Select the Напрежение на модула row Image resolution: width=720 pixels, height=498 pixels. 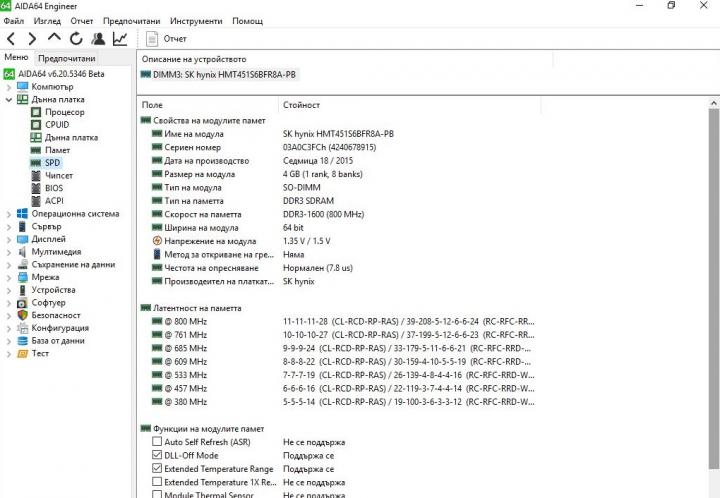click(242, 241)
